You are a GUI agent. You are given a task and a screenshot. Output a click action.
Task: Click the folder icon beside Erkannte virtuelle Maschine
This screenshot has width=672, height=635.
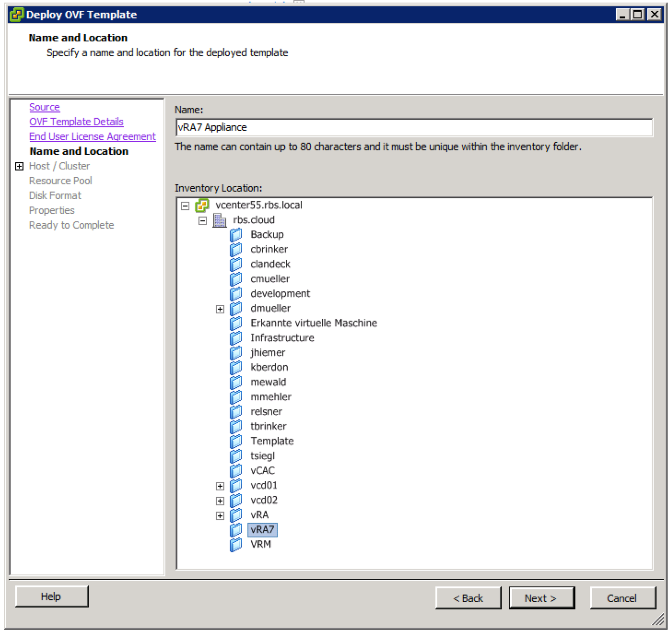click(236, 324)
